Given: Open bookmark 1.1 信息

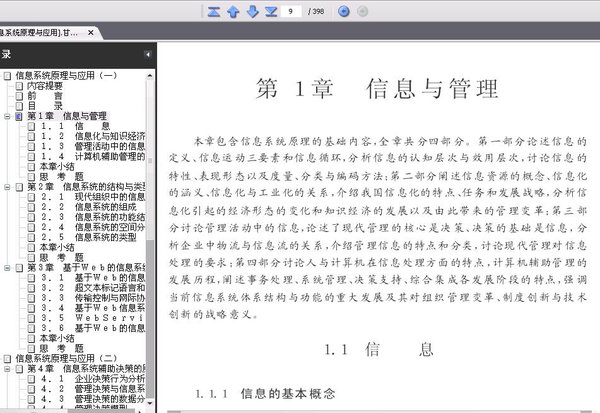Looking at the screenshot, I should [x=75, y=126].
